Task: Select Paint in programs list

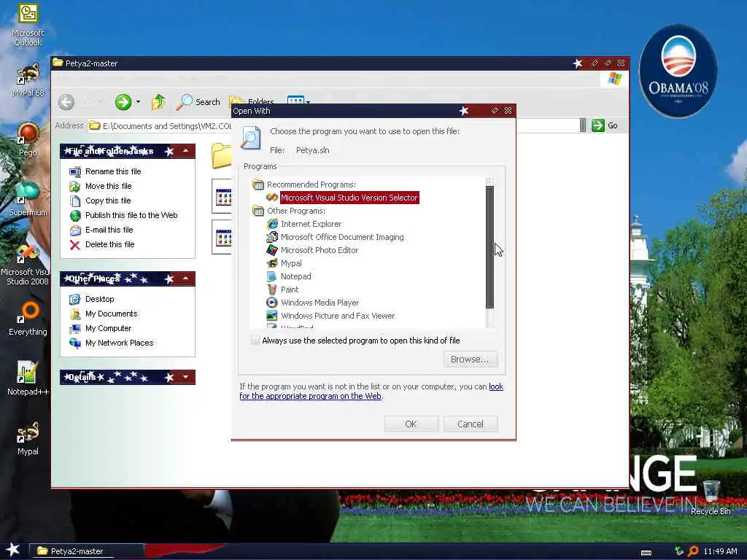Action: click(290, 289)
